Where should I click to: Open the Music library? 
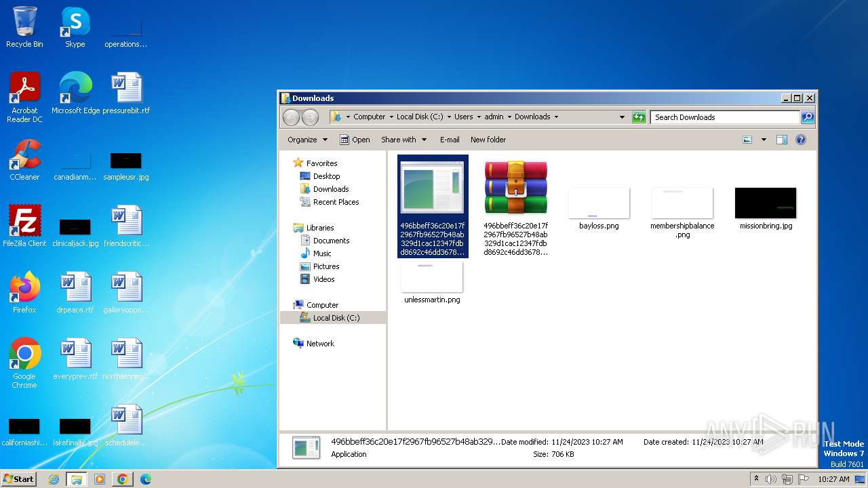322,253
